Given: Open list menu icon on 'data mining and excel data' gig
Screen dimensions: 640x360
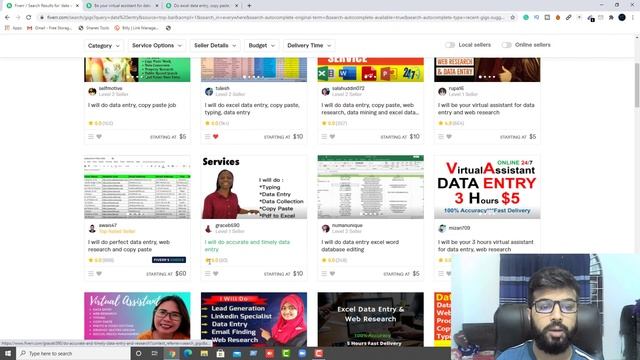Looking at the screenshot, I should click(x=324, y=137).
